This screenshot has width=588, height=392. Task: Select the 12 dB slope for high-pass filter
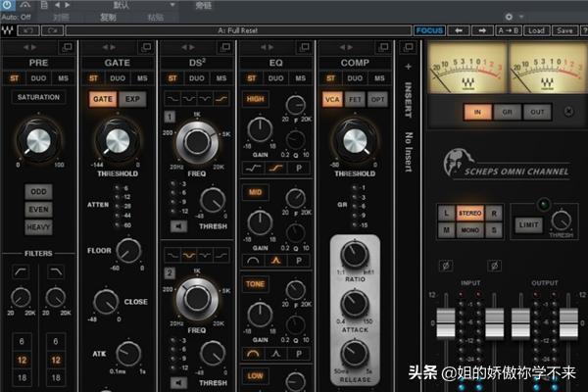coord(22,360)
